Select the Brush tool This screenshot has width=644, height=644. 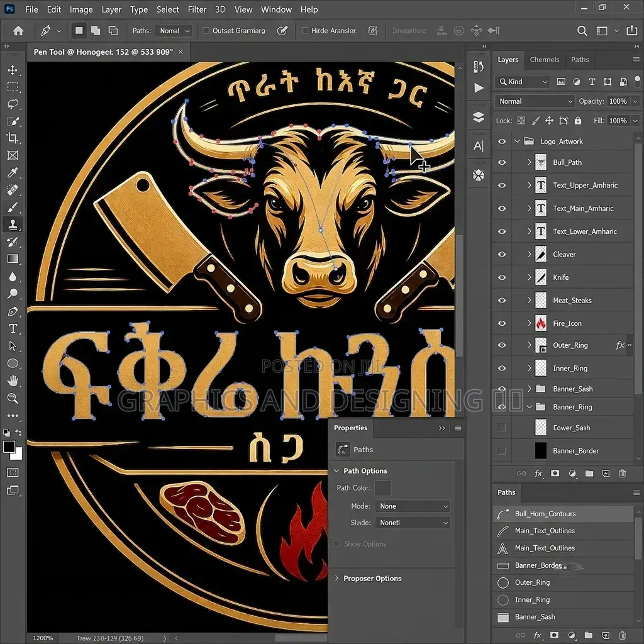point(13,208)
